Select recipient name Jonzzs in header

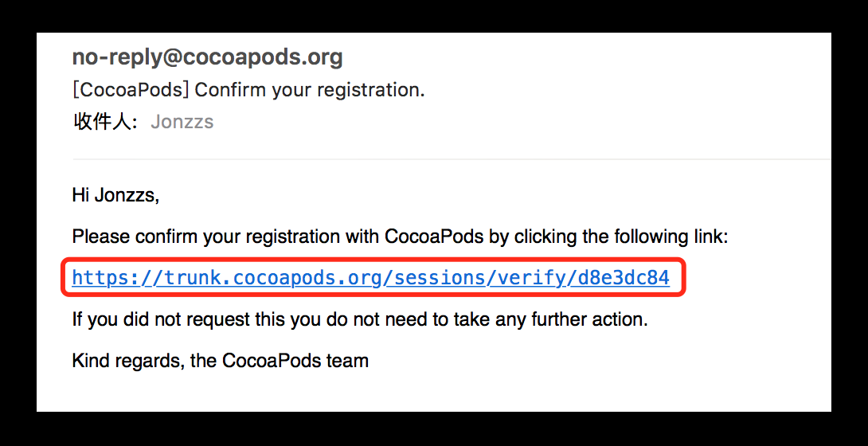tap(182, 122)
